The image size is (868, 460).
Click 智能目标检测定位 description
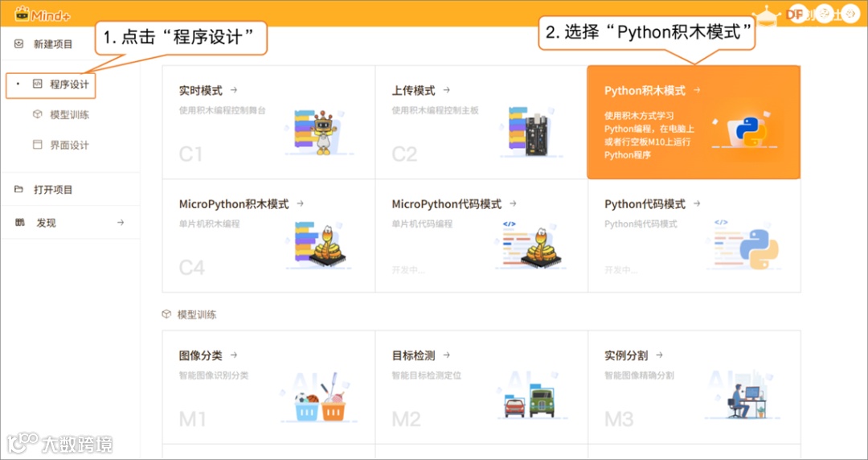(x=426, y=376)
